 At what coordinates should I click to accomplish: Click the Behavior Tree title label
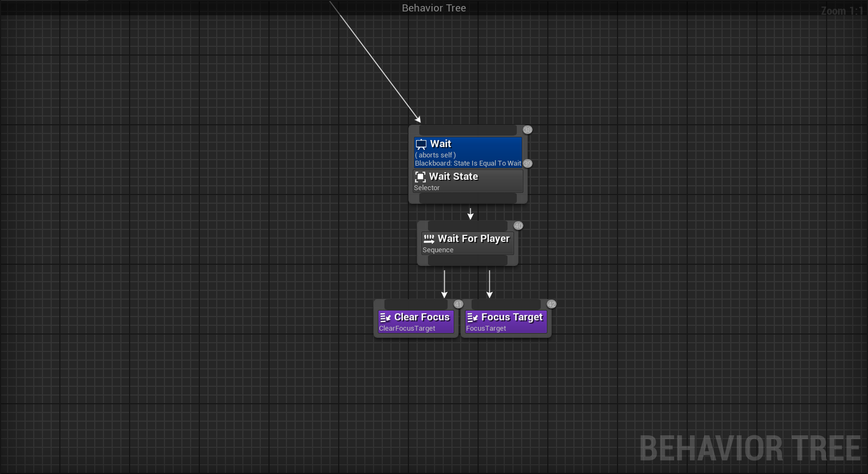point(434,8)
